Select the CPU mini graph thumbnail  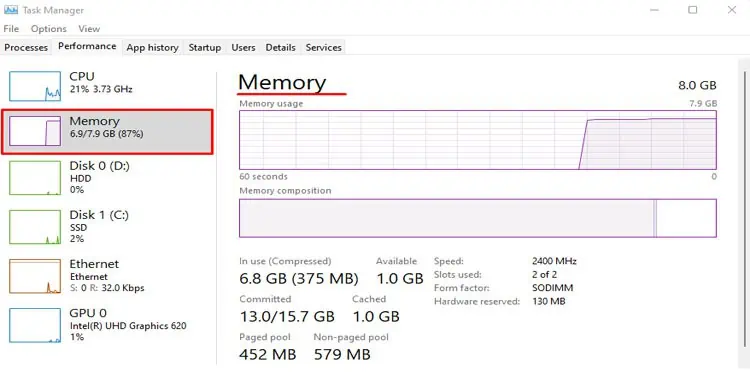35,86
